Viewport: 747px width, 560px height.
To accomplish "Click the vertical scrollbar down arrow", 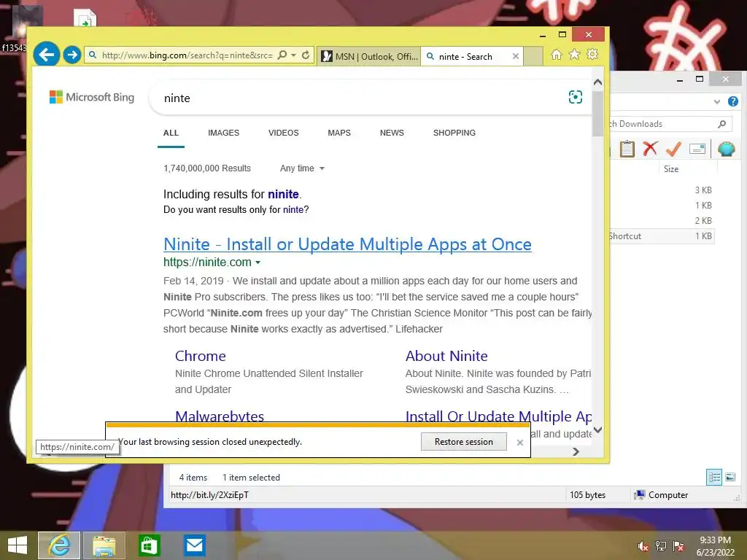I will click(598, 429).
